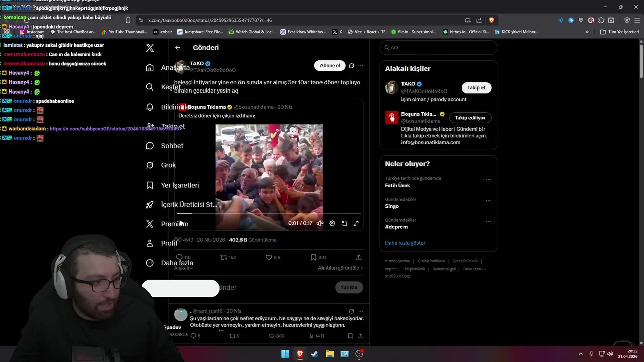The image size is (644, 362).
Task: Reply to post with 110 comments icon
Action: click(x=183, y=257)
